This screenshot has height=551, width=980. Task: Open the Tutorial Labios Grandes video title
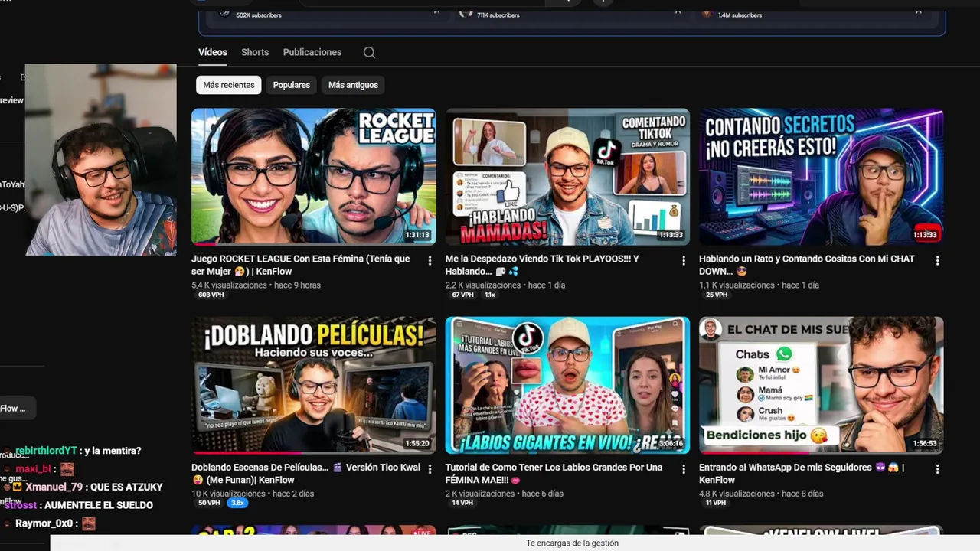coord(554,473)
